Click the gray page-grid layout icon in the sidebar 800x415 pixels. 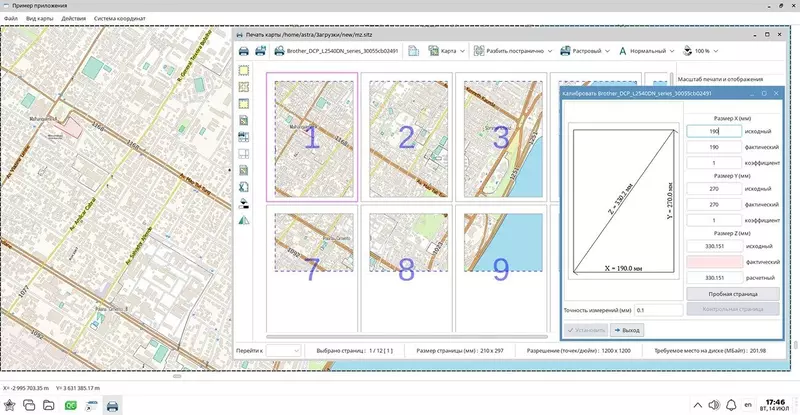point(244,154)
